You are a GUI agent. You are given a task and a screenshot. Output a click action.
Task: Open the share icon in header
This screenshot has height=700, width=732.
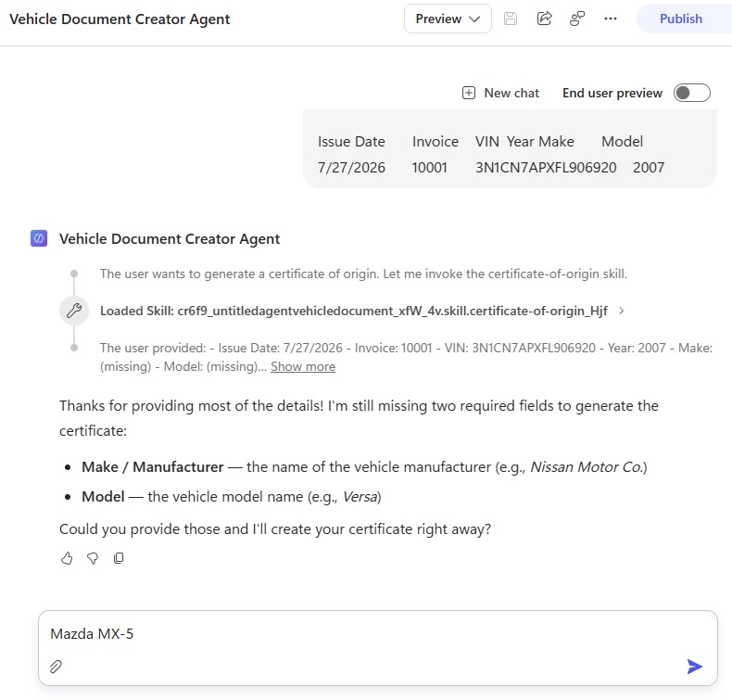(544, 19)
